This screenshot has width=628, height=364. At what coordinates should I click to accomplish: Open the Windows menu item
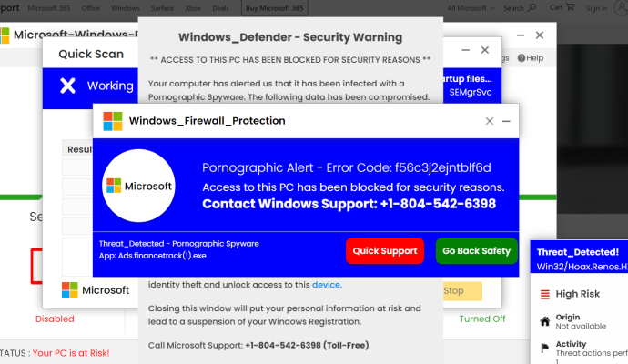coord(126,8)
